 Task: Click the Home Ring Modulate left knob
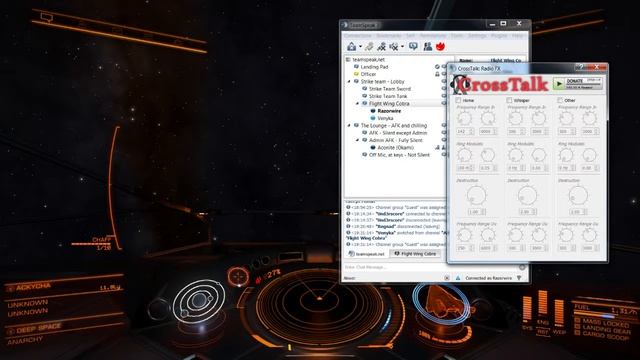464,155
